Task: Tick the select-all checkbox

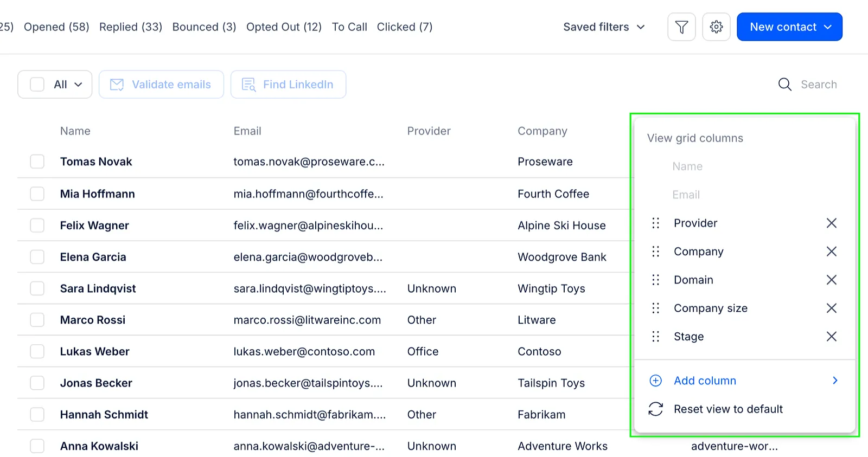Action: pyautogui.click(x=37, y=85)
